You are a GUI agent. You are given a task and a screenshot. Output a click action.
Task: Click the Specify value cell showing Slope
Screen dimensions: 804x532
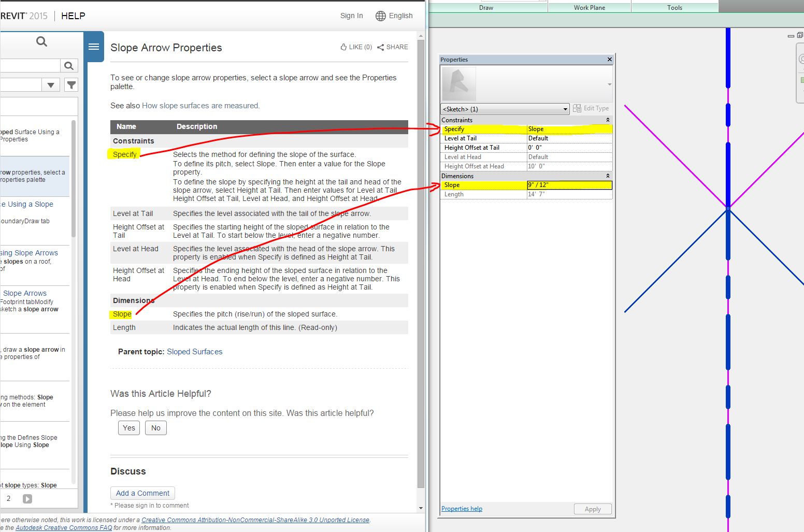click(x=569, y=129)
